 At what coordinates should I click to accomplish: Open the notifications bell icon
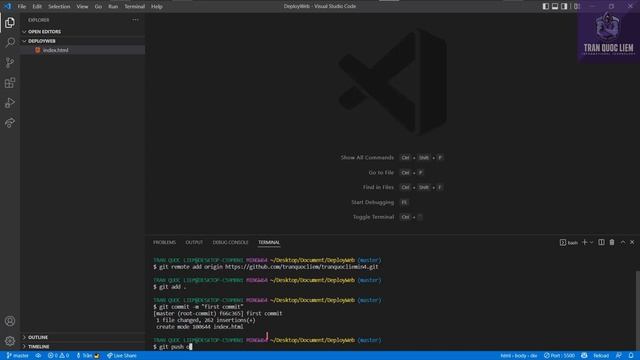tap(631, 356)
